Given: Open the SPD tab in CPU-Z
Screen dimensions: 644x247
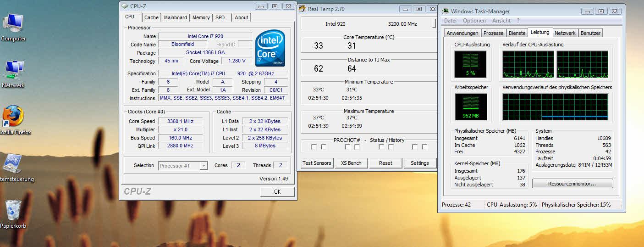Looking at the screenshot, I should (220, 17).
